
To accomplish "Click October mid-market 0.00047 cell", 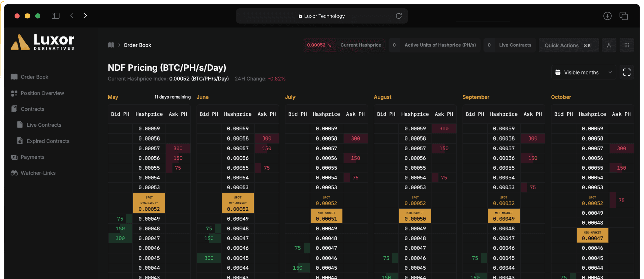I will tap(592, 236).
